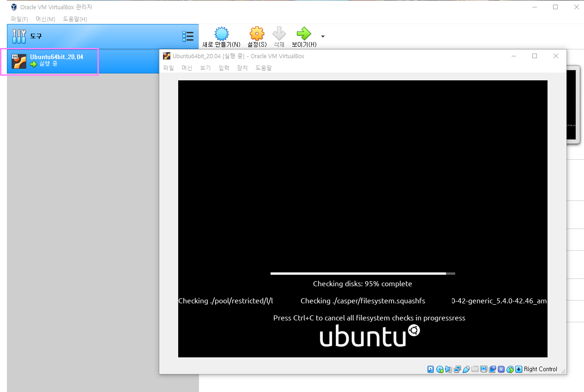
Task: Click the 'Press Ctrl+C to cancel' message
Action: coord(369,318)
